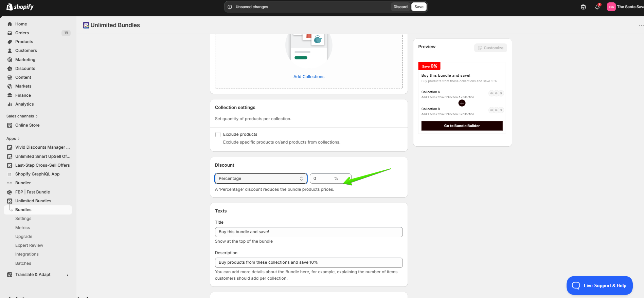
Task: Enable the Exclude products checkbox
Action: pos(218,134)
